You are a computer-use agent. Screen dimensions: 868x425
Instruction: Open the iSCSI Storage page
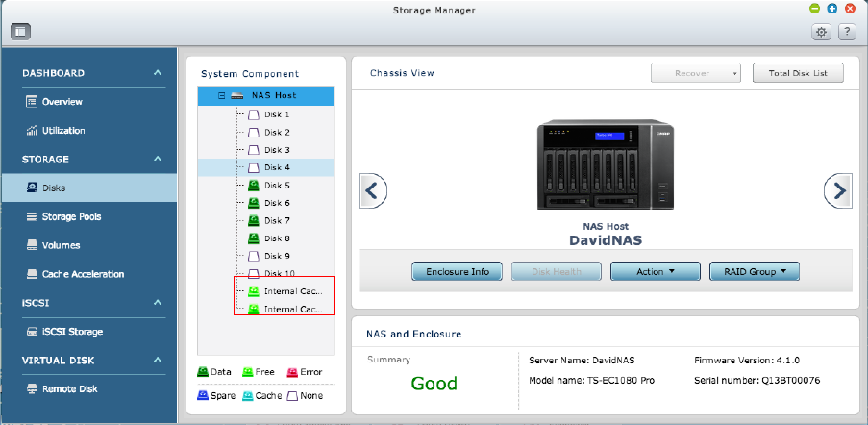tap(72, 332)
